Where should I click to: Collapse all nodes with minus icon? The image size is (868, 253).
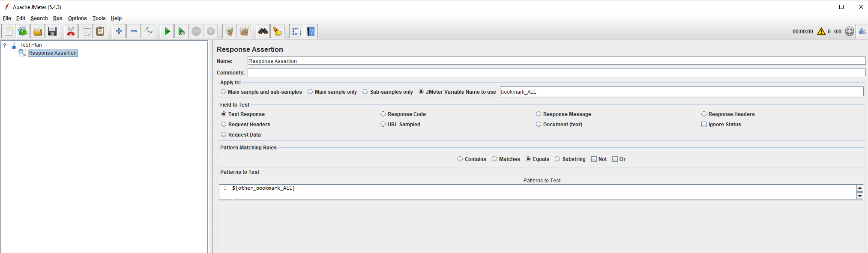(x=134, y=31)
